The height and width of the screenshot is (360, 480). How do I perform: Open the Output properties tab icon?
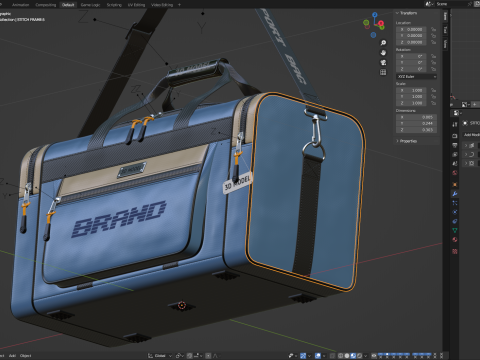coord(455,145)
